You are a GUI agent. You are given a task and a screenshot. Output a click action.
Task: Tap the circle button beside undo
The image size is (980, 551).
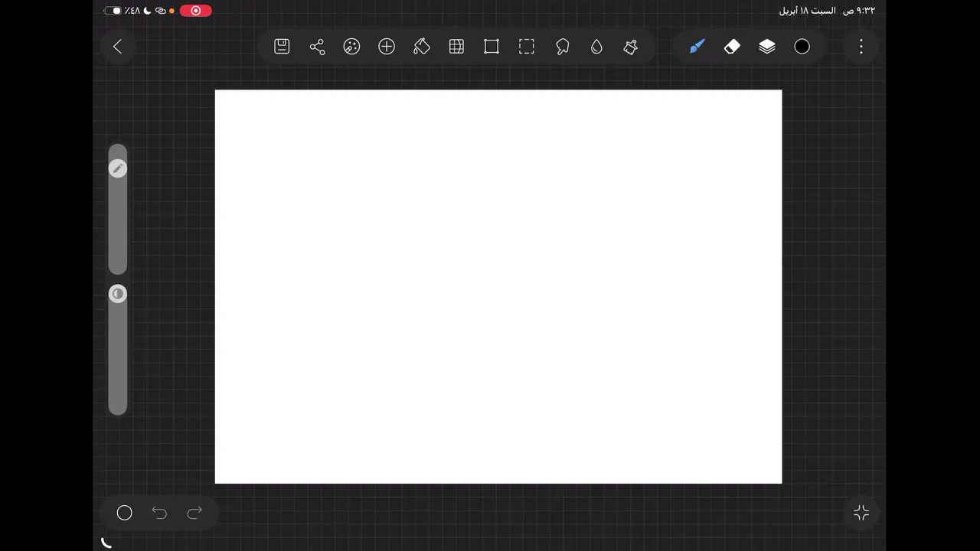point(125,513)
